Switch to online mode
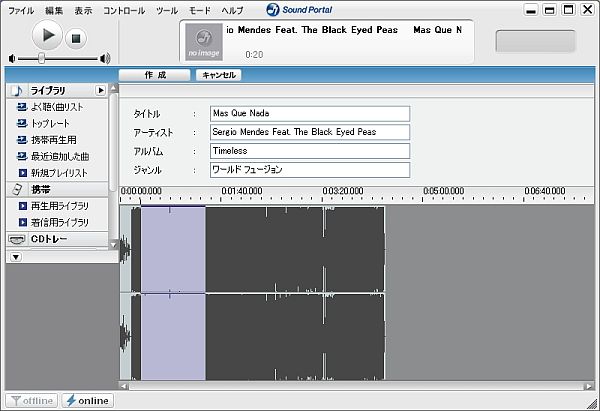The width and height of the screenshot is (600, 411). click(x=88, y=401)
